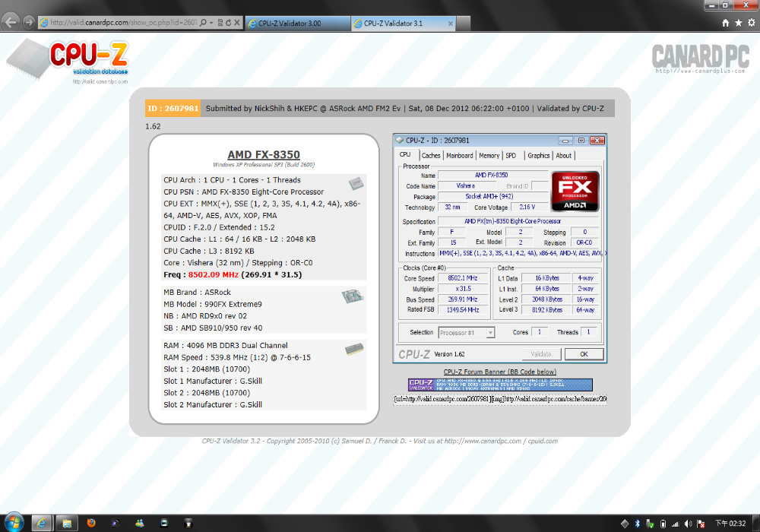Stop loading with the X icon in address bar
The height and width of the screenshot is (532, 760).
pyautogui.click(x=237, y=22)
